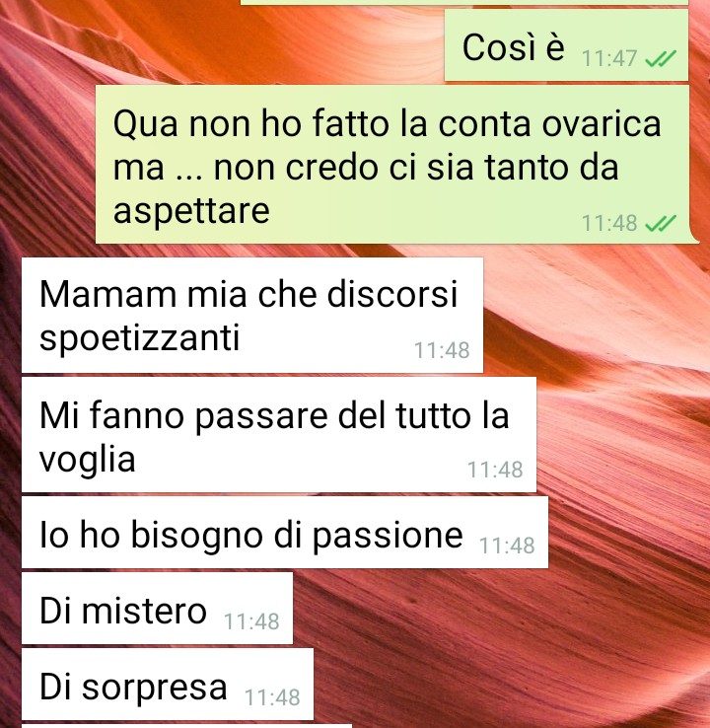This screenshot has height=728, width=710.
Task: Click the timestamp on the "spoetizzanti" message
Action: pos(442,350)
